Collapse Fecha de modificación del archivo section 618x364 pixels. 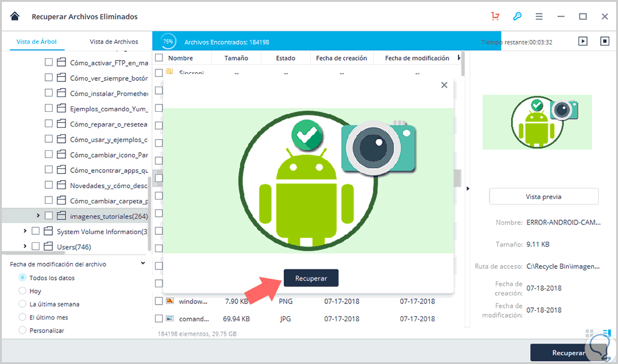pos(143,263)
